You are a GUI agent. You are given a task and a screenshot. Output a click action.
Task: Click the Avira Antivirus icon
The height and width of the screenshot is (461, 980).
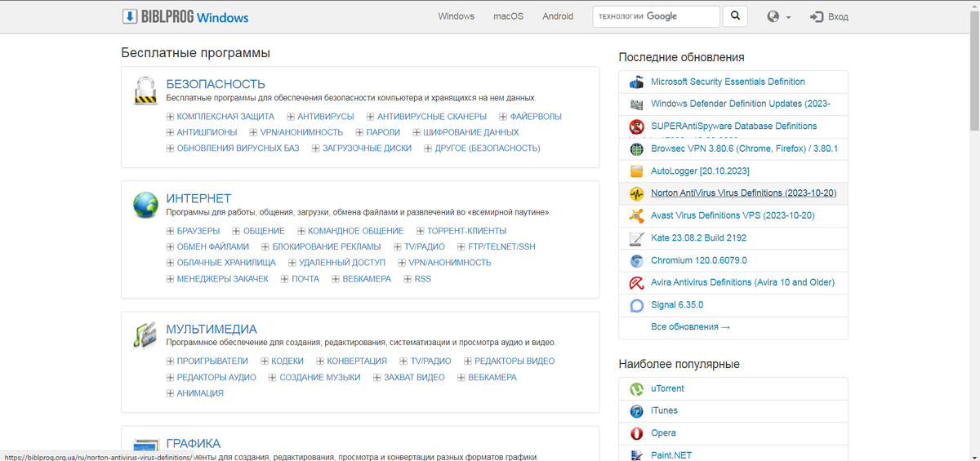tap(637, 283)
